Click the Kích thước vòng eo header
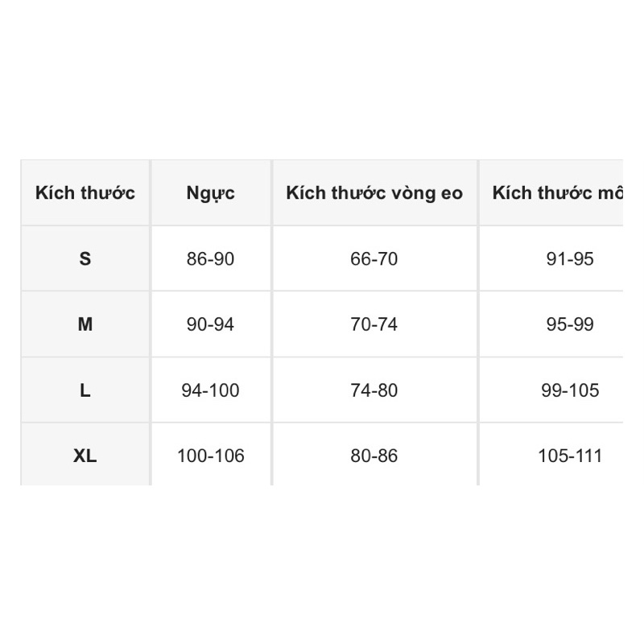 (374, 193)
